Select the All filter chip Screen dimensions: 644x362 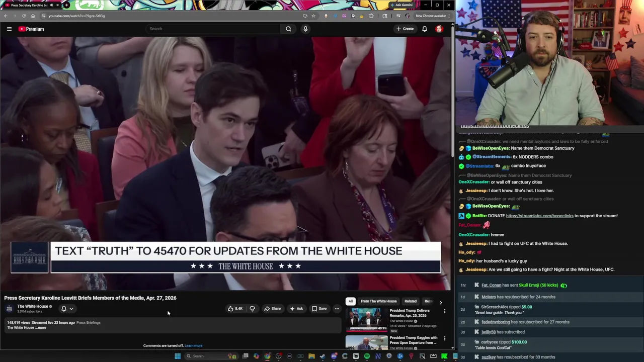[351, 301]
